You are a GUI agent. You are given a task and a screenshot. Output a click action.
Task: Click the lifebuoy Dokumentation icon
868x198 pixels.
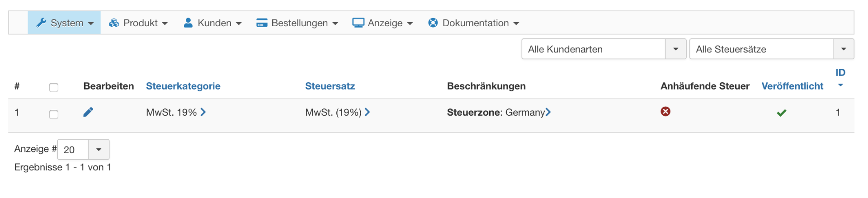(x=433, y=23)
